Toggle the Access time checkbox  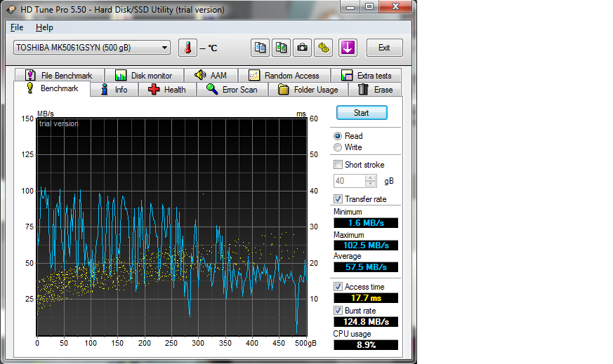tap(338, 287)
